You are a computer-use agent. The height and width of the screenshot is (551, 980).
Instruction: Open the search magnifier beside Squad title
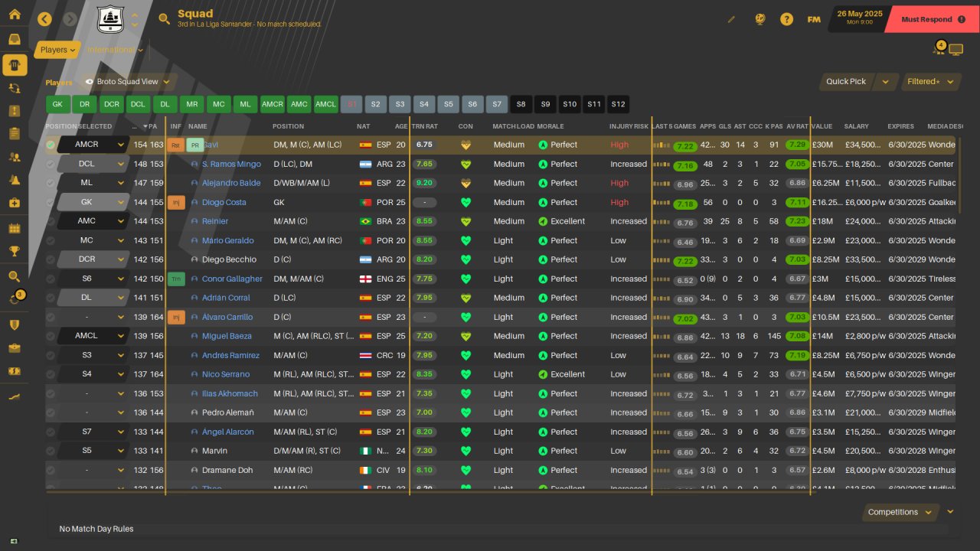164,19
